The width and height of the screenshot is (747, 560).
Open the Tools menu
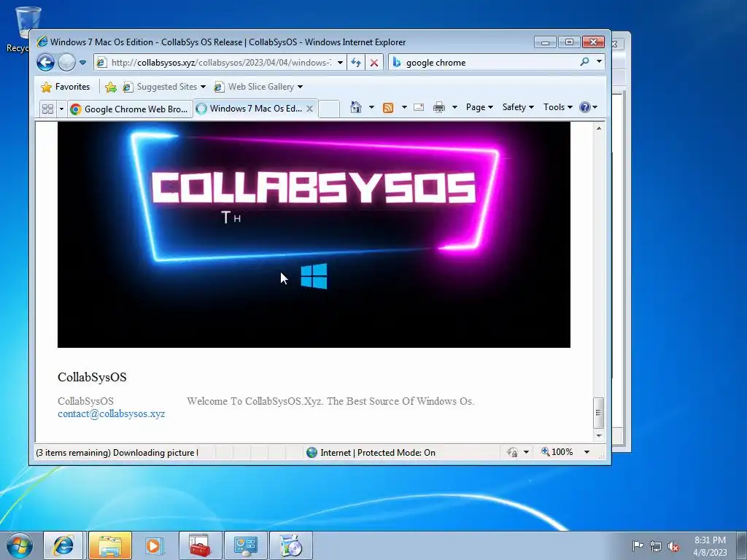click(558, 107)
